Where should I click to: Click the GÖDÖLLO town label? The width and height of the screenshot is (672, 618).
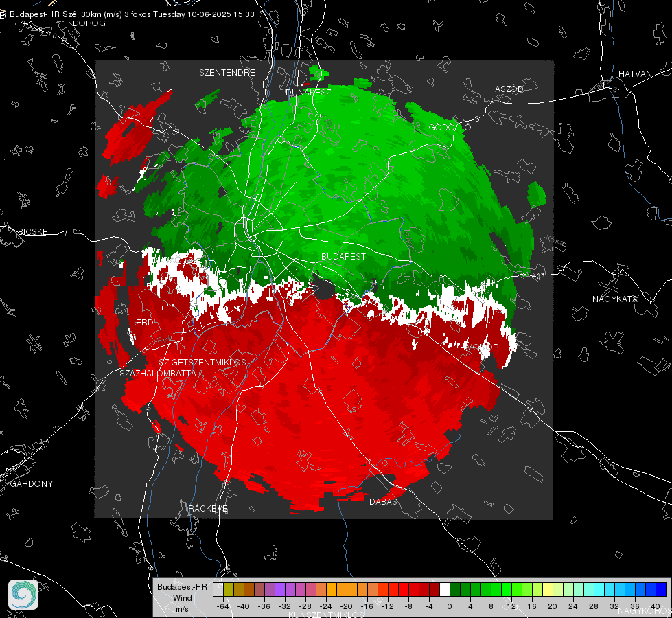pyautogui.click(x=450, y=127)
